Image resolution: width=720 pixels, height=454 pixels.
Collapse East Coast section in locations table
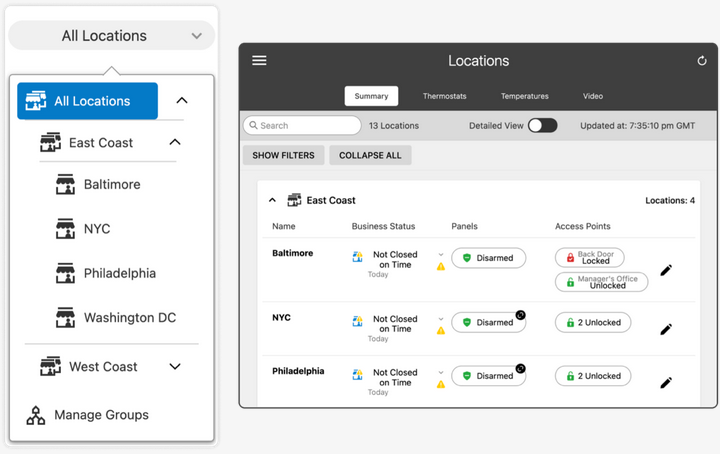(273, 200)
